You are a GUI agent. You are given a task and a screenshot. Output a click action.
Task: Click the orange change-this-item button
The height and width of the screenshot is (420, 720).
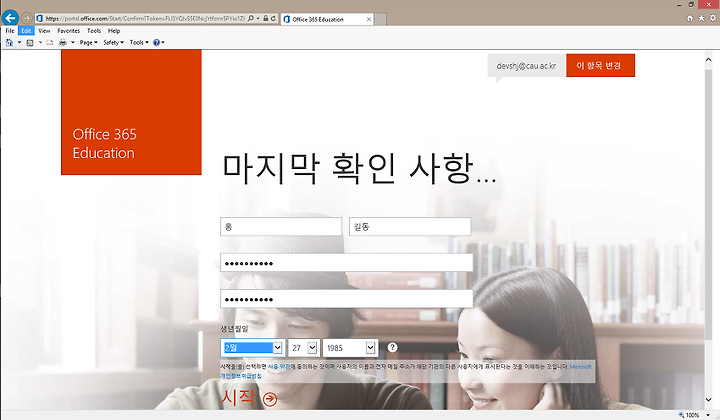coord(600,65)
